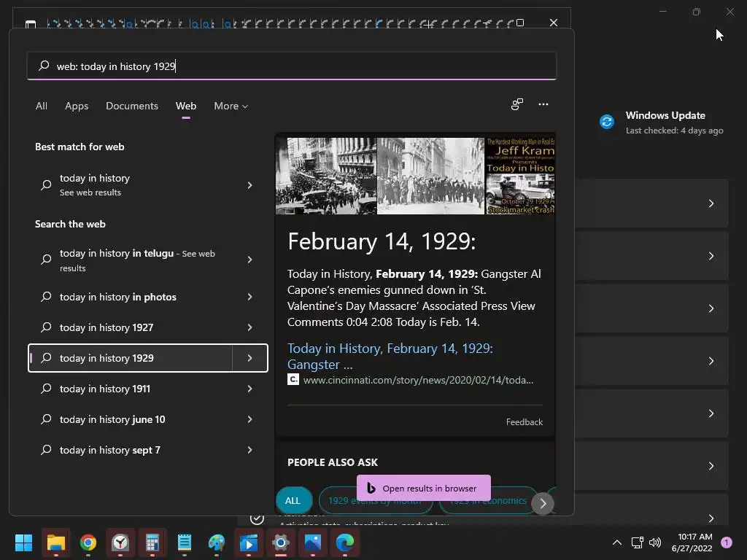
Task: Open 'today in history' best match result
Action: click(x=131, y=184)
